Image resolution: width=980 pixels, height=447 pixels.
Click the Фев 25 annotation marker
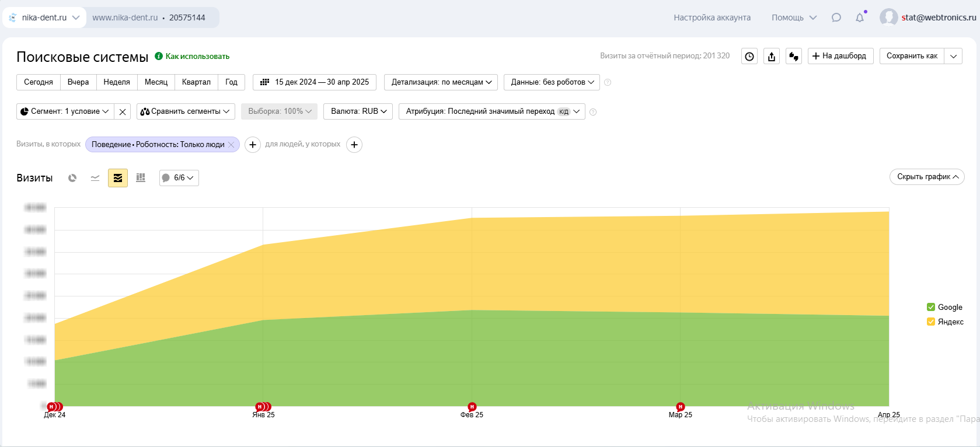click(x=472, y=407)
